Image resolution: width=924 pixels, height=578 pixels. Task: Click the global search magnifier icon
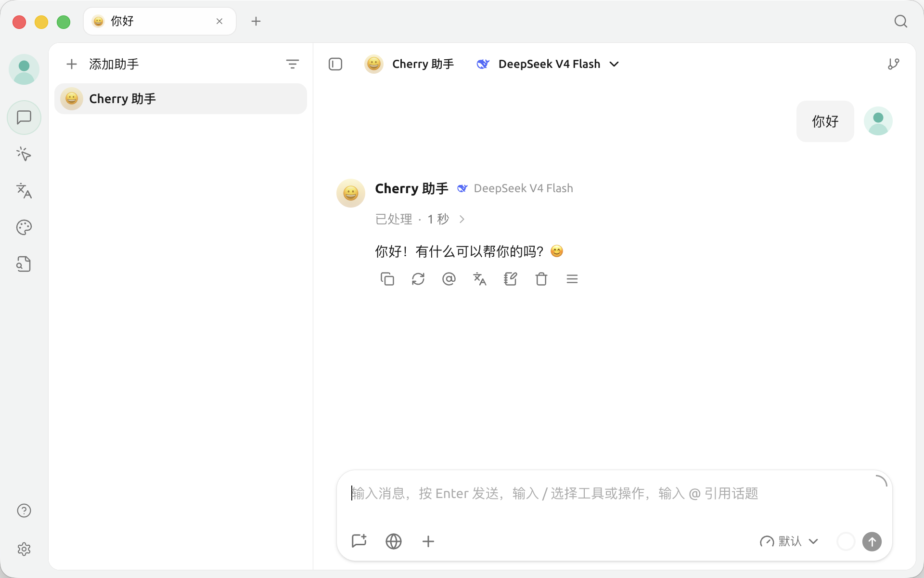pyautogui.click(x=901, y=21)
